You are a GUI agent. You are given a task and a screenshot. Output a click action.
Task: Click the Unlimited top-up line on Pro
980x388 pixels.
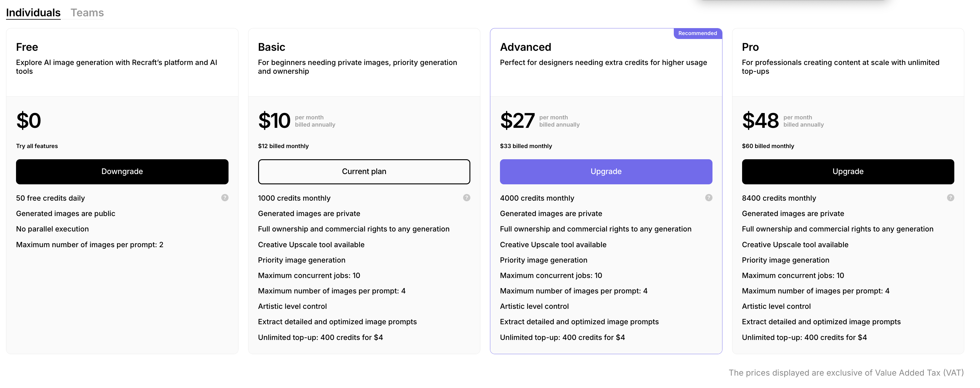804,337
